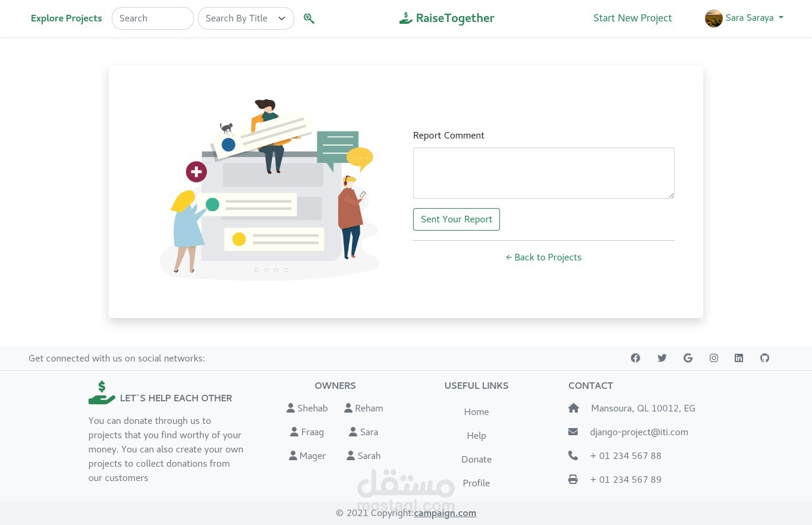Select the second carousel indicator dot
This screenshot has width=812, height=525.
pyautogui.click(x=266, y=270)
